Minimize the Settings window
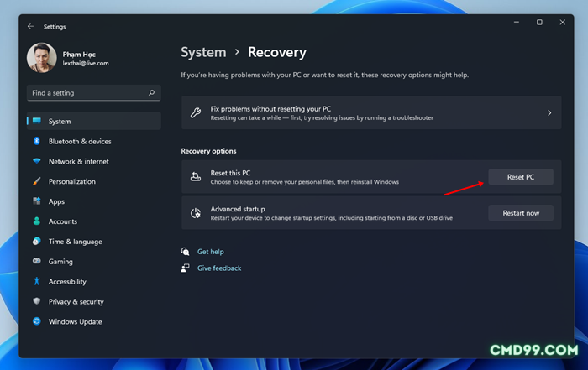The height and width of the screenshot is (370, 588). click(517, 23)
